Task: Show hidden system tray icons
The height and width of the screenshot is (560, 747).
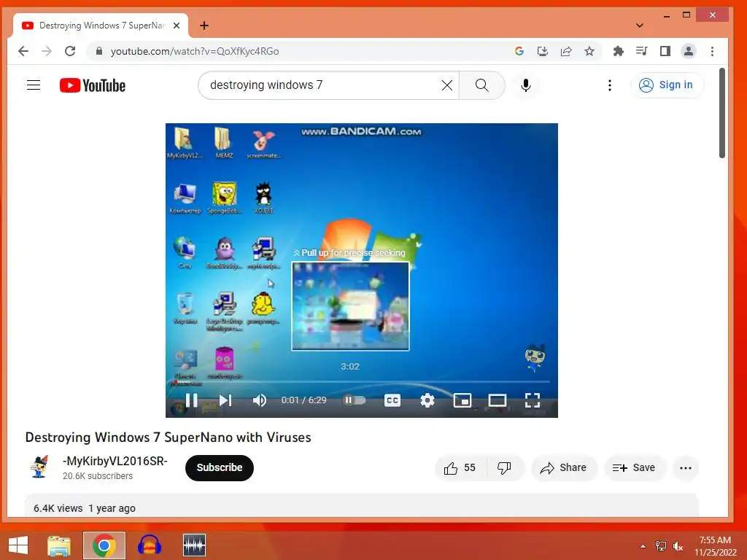Action: tap(643, 546)
